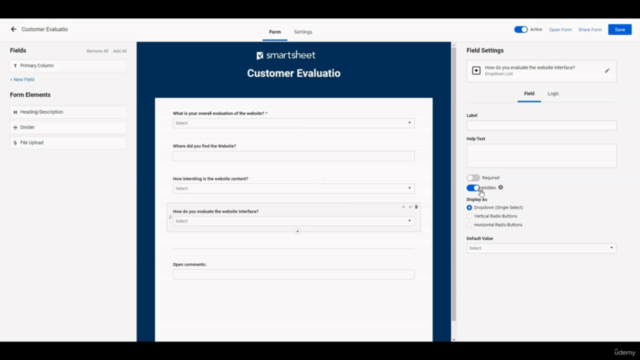
Task: Open the website interface Select dropdown
Action: [x=293, y=221]
